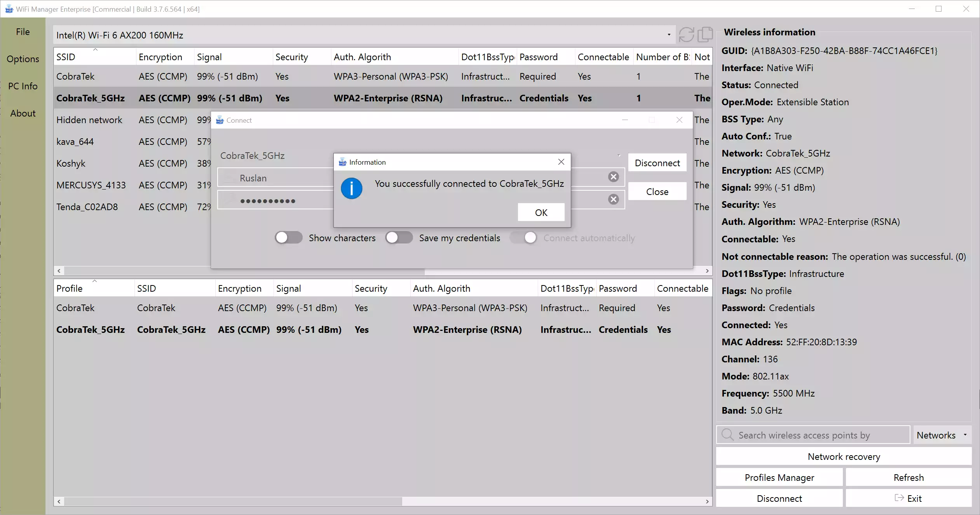This screenshot has width=980, height=515.
Task: Click the copy icon beside adapter dropdown
Action: 705,35
